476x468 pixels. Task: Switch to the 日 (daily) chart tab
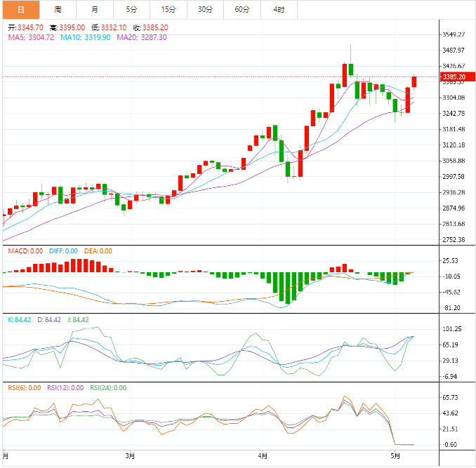(20, 10)
